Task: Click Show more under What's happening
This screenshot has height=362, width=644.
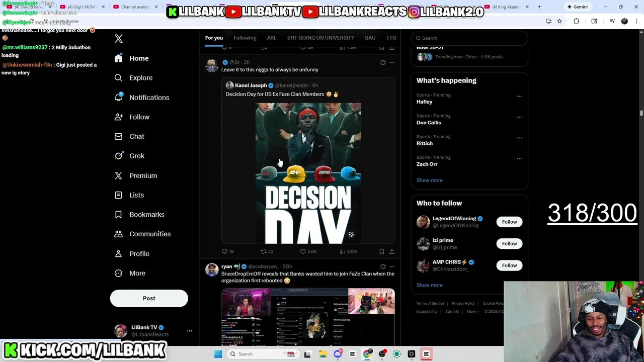Action: pyautogui.click(x=430, y=180)
